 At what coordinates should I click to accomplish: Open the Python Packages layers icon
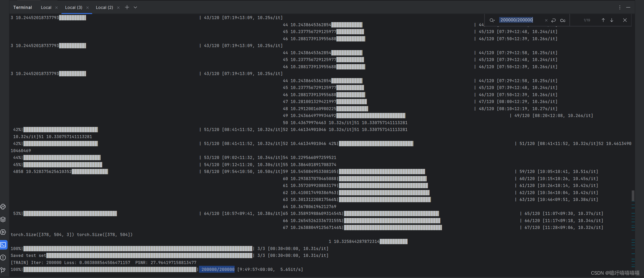click(3, 219)
